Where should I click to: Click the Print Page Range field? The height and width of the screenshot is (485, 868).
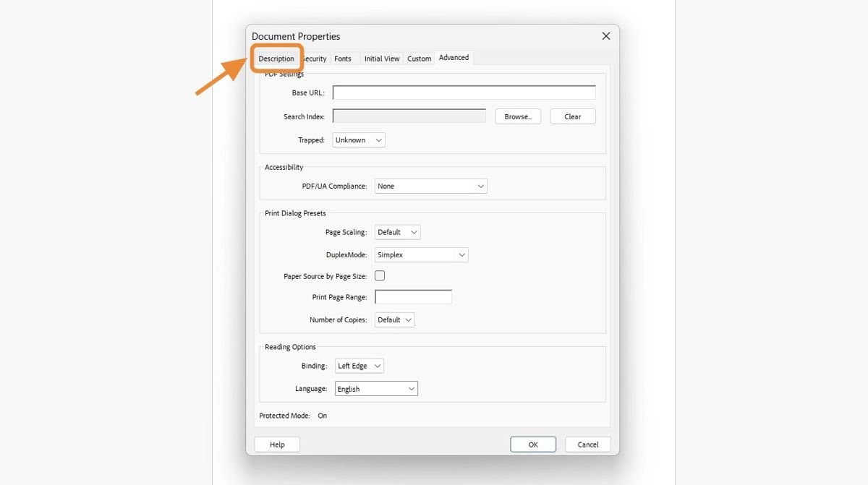(x=413, y=296)
